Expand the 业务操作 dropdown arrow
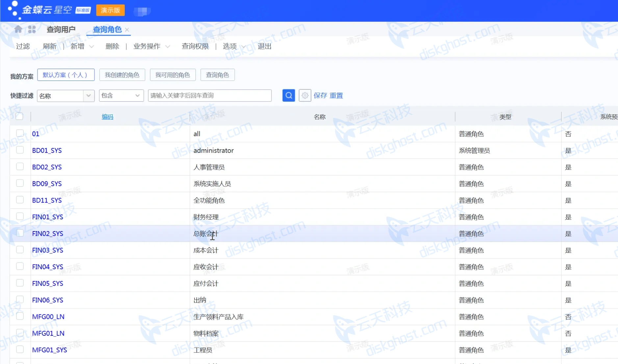The width and height of the screenshot is (618, 364). (168, 47)
